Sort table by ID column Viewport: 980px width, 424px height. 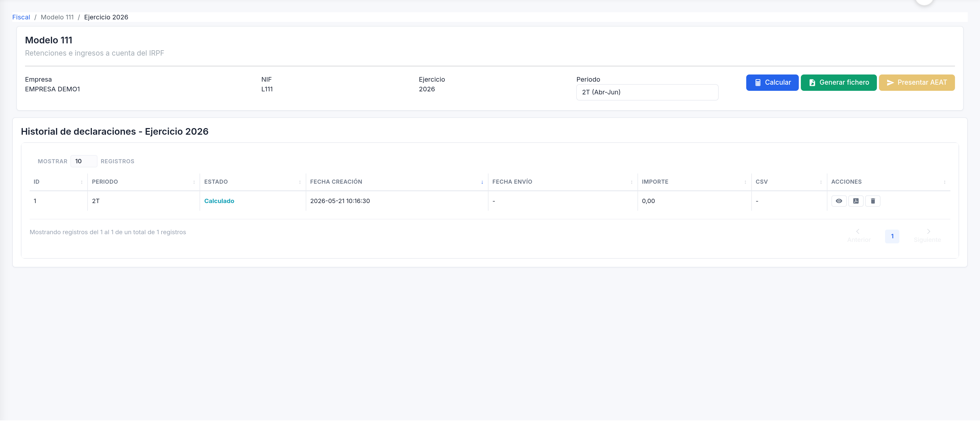coord(58,182)
